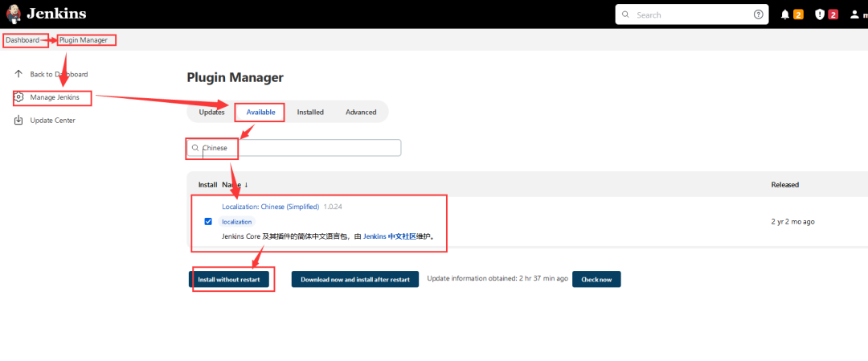This screenshot has height=361, width=868.
Task: Click the Install column header
Action: (x=207, y=184)
